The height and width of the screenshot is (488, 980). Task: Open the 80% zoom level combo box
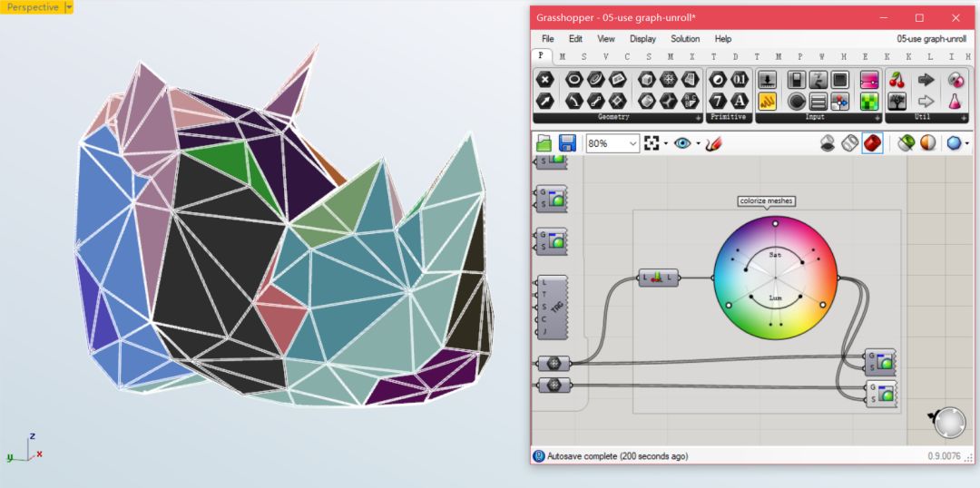click(612, 143)
